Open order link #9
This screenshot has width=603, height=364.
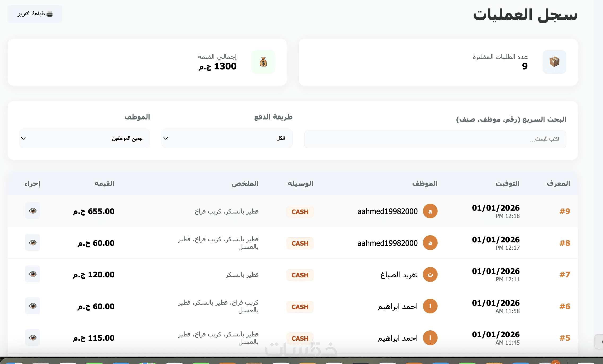click(x=565, y=211)
